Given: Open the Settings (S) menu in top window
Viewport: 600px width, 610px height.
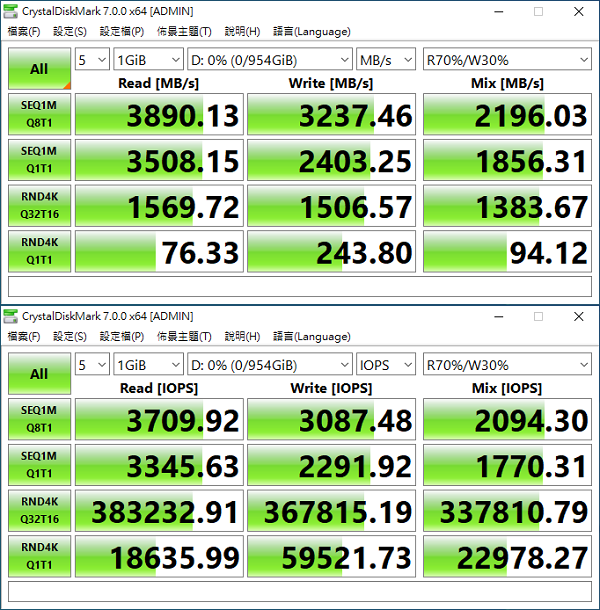Looking at the screenshot, I should [x=70, y=32].
